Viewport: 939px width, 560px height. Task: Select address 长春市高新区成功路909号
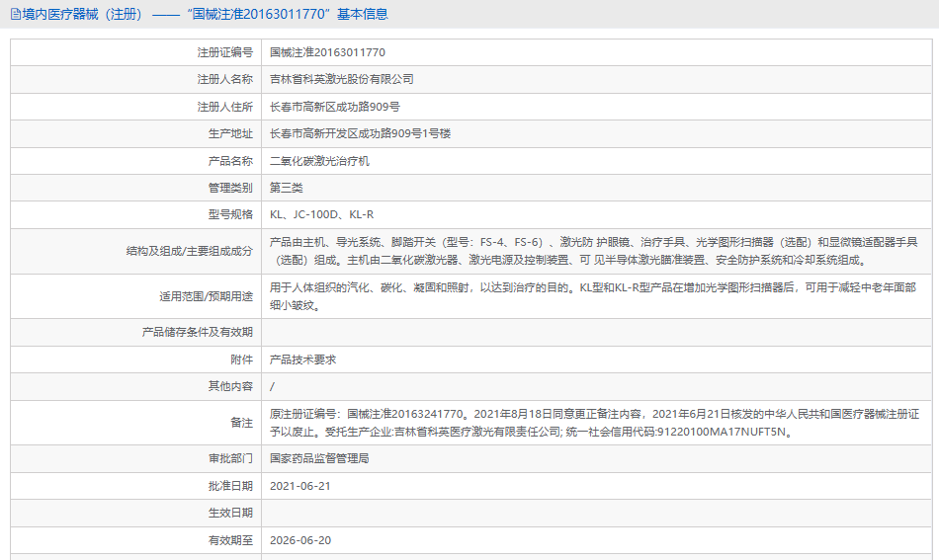[335, 107]
